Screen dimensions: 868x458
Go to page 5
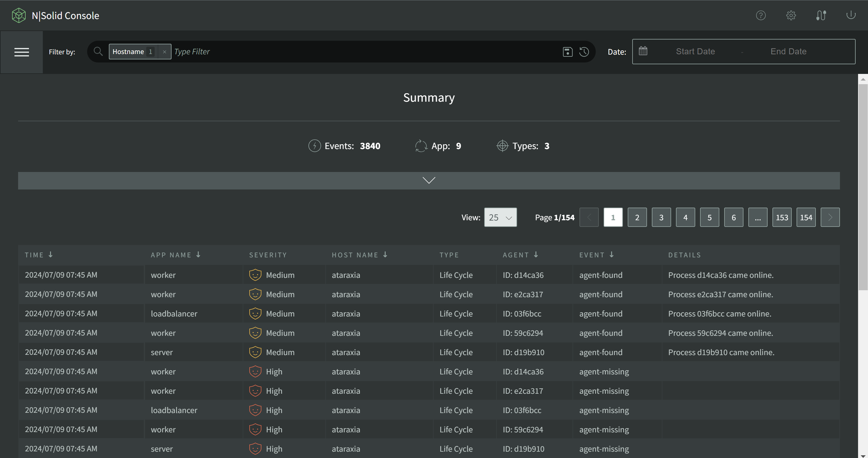[x=709, y=217]
